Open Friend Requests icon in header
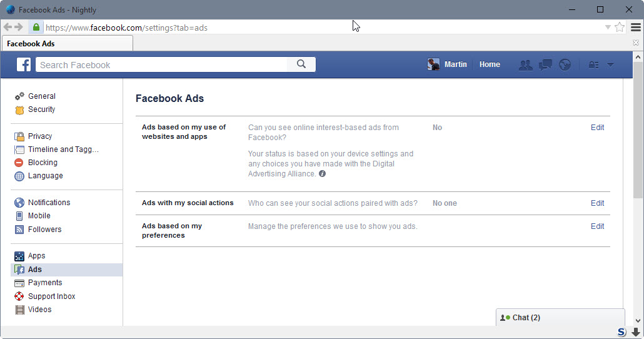 coord(525,65)
